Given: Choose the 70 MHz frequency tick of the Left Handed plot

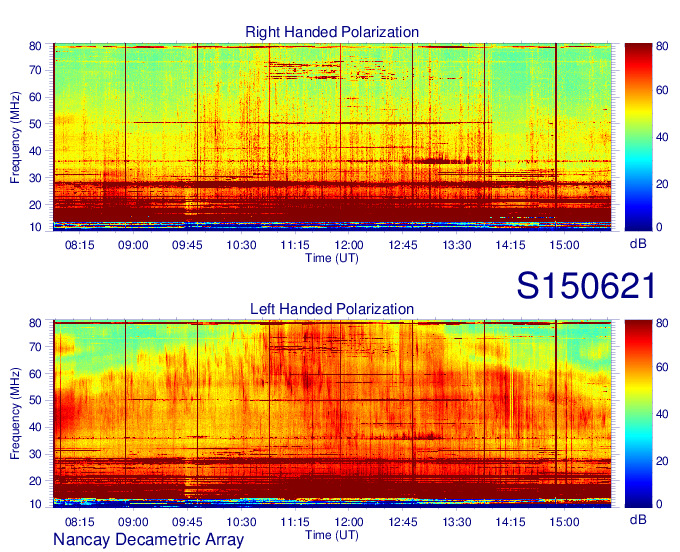Looking at the screenshot, I should (36, 347).
